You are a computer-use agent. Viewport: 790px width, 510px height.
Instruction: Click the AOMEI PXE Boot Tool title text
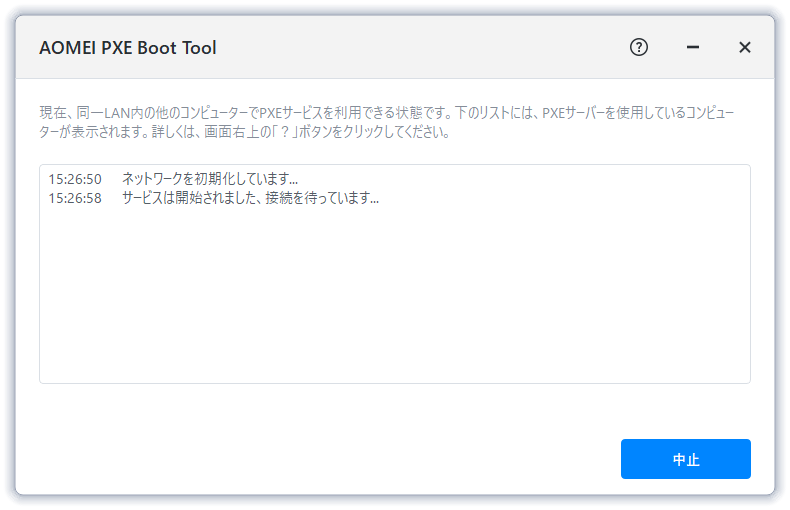pyautogui.click(x=127, y=48)
